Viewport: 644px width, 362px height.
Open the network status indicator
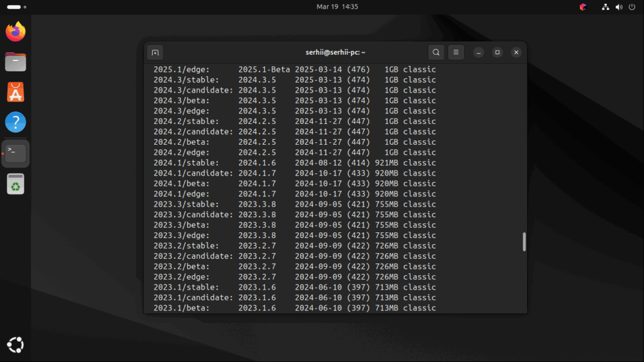point(606,7)
